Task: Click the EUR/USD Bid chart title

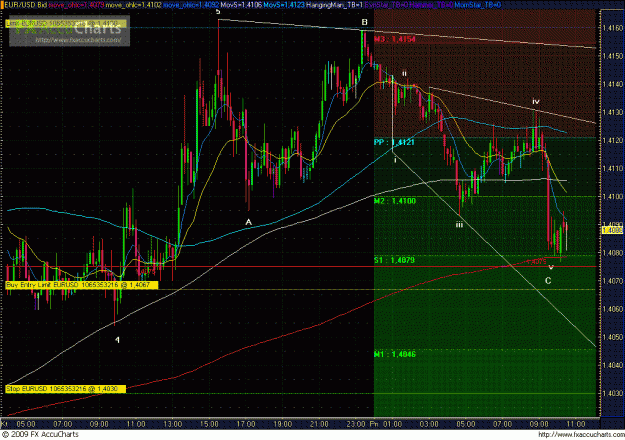Action: click(24, 5)
